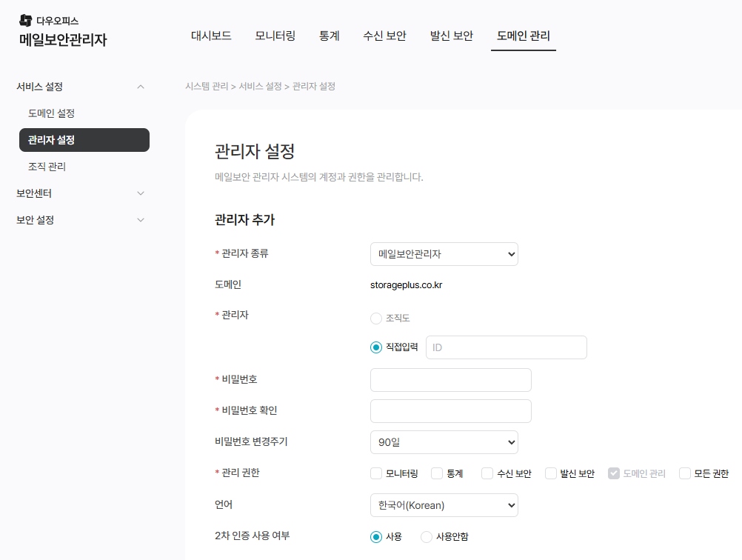This screenshot has width=742, height=560.
Task: Open the 관리자 종류 dropdown
Action: [x=444, y=254]
